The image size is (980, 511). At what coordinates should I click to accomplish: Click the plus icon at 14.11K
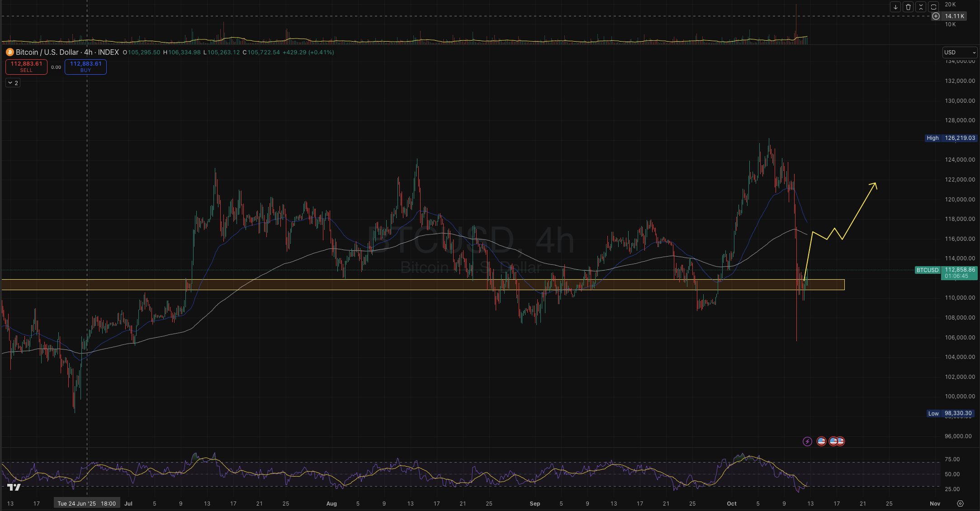(x=936, y=16)
